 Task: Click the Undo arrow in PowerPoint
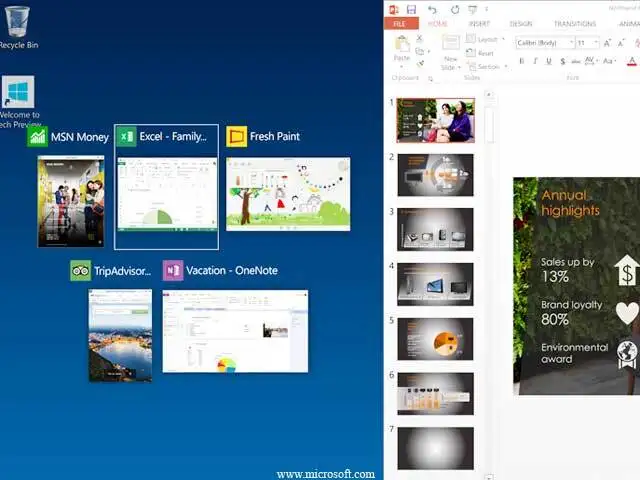click(432, 9)
